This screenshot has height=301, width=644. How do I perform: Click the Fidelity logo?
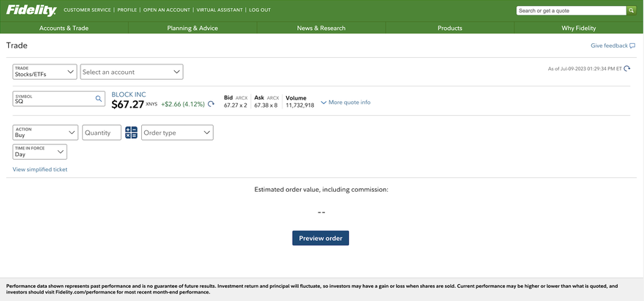[x=31, y=10]
